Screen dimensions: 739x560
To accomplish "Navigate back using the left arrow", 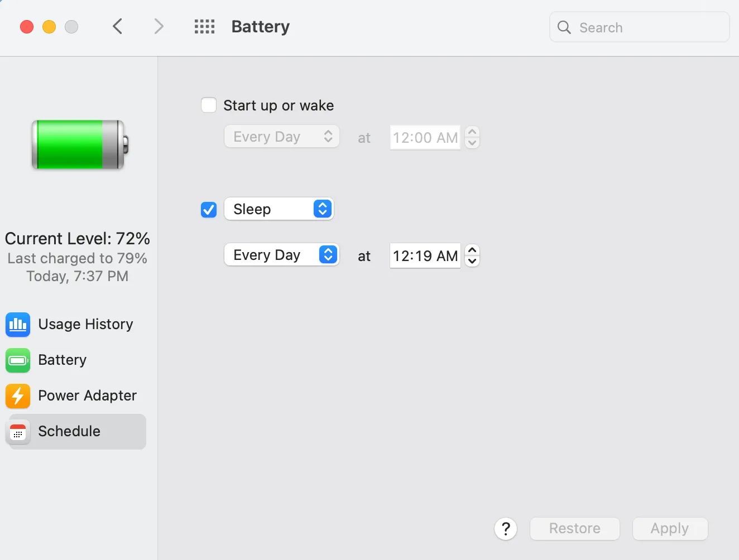I will [x=117, y=26].
